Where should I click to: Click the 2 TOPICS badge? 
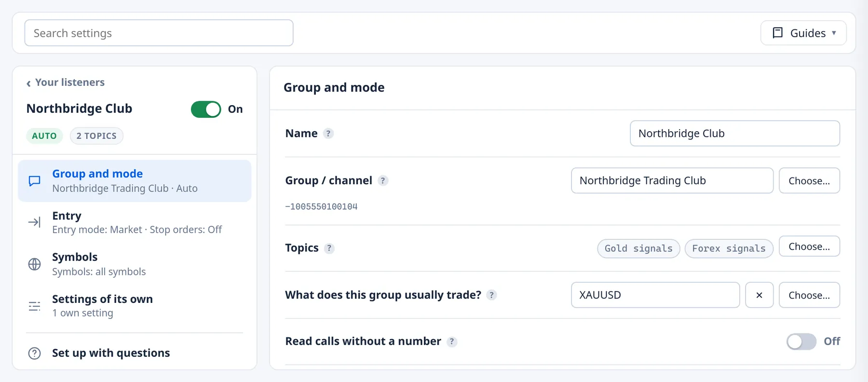[96, 136]
